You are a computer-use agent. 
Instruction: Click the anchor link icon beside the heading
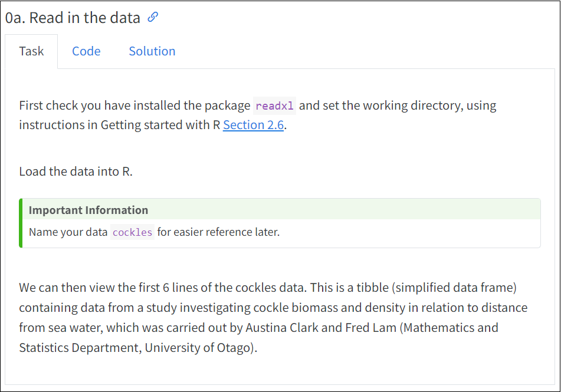153,17
